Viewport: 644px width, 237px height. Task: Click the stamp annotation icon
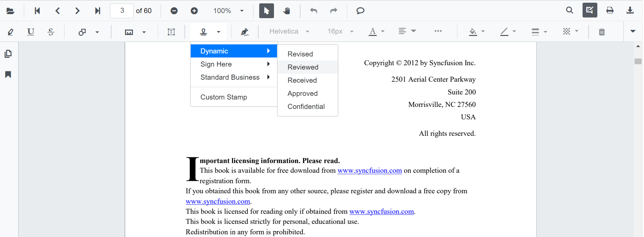pyautogui.click(x=203, y=32)
